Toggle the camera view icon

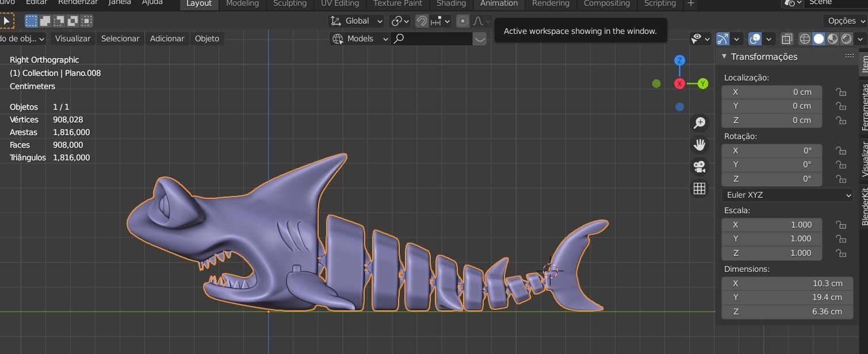click(x=699, y=167)
